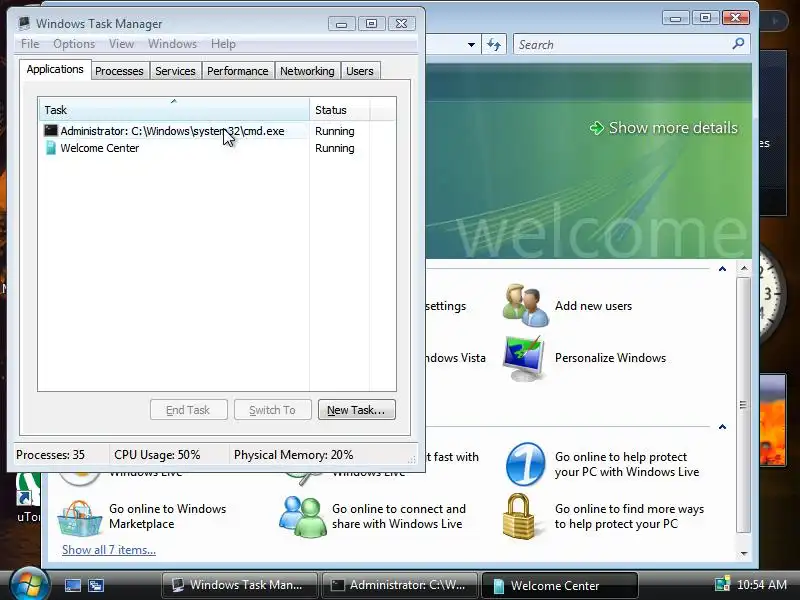Viewport: 800px width, 600px height.
Task: Open the Windows Start orb
Action: [x=29, y=584]
